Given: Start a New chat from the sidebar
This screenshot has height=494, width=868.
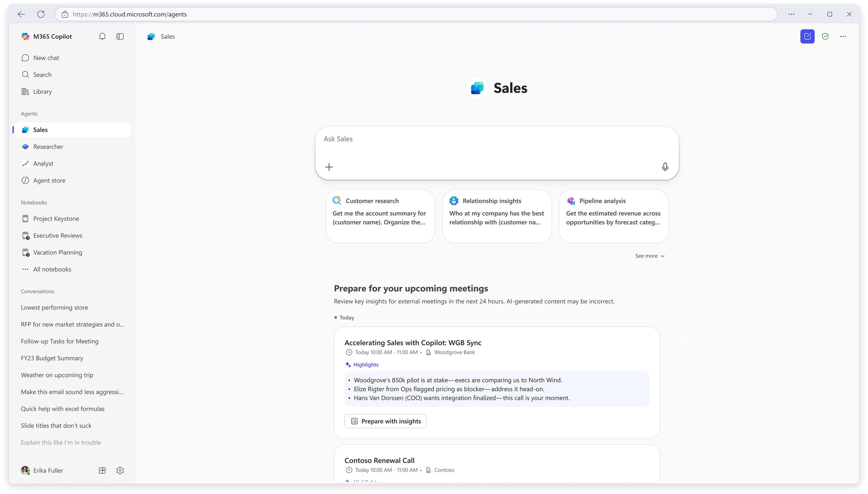Looking at the screenshot, I should [46, 58].
